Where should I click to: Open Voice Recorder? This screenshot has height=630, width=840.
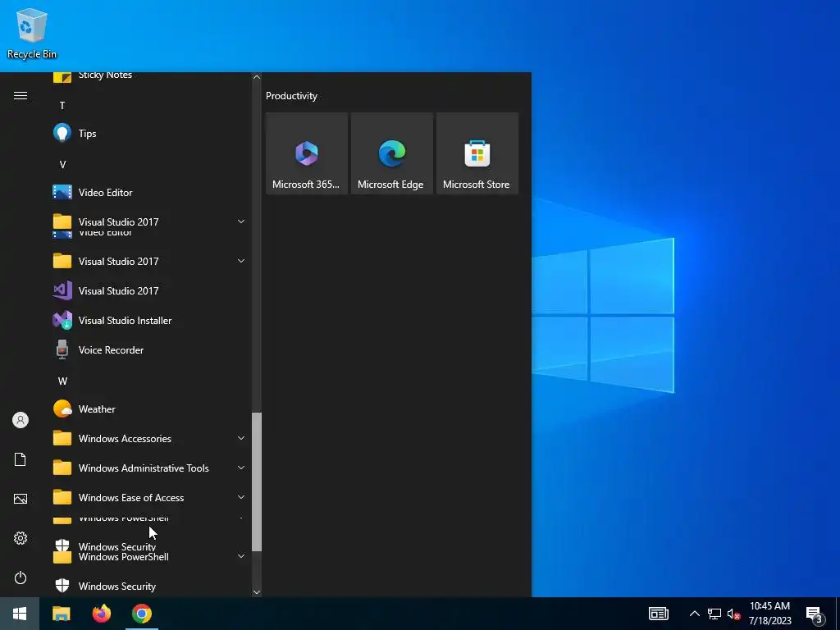[149, 349]
